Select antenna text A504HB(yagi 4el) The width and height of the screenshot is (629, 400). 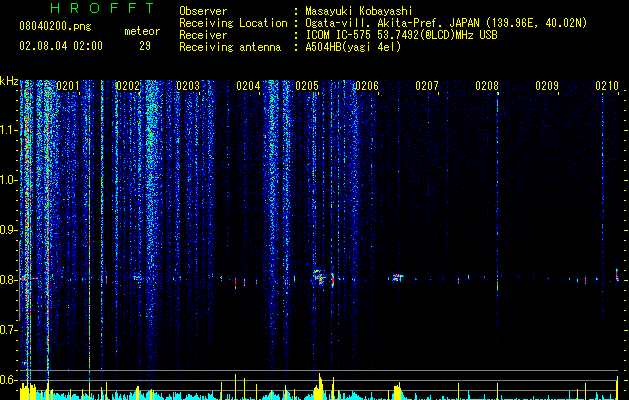pyautogui.click(x=353, y=47)
